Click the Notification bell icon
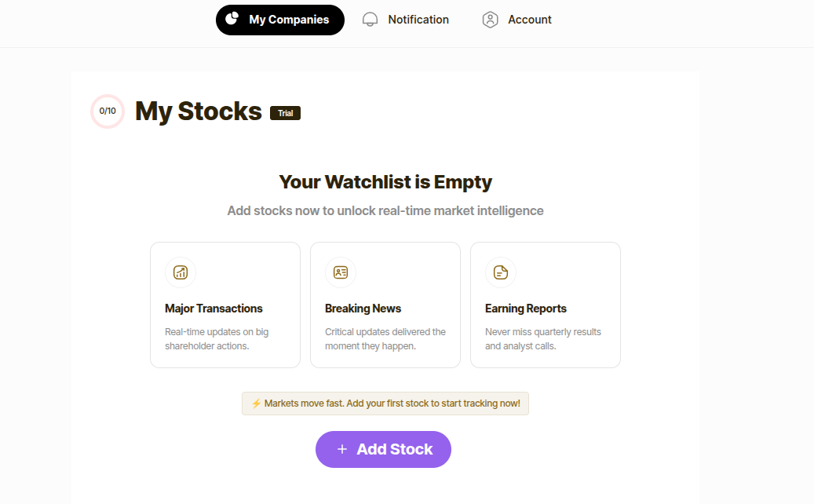 370,20
